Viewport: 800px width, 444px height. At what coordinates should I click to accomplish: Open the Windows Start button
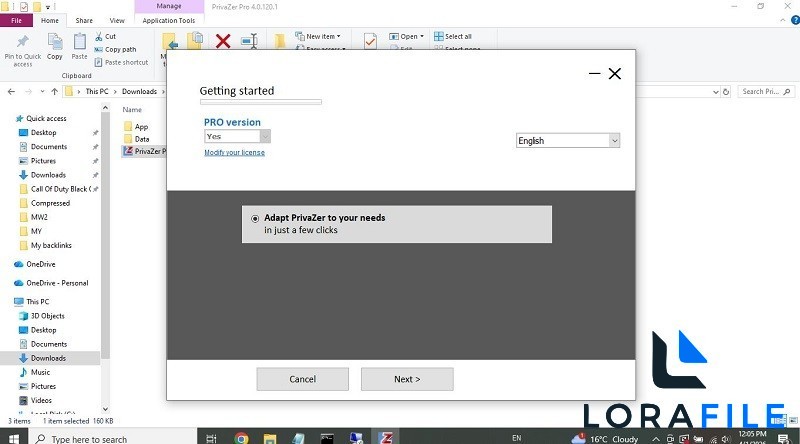[x=14, y=438]
